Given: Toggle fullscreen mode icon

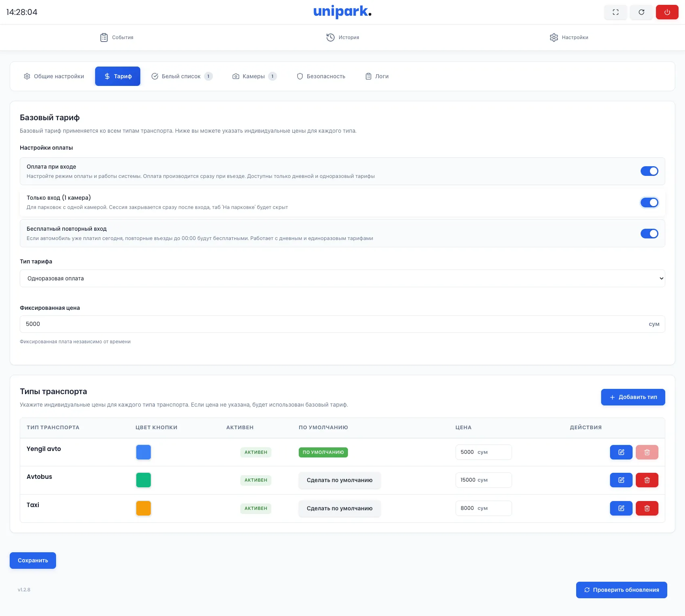Looking at the screenshot, I should [x=615, y=12].
